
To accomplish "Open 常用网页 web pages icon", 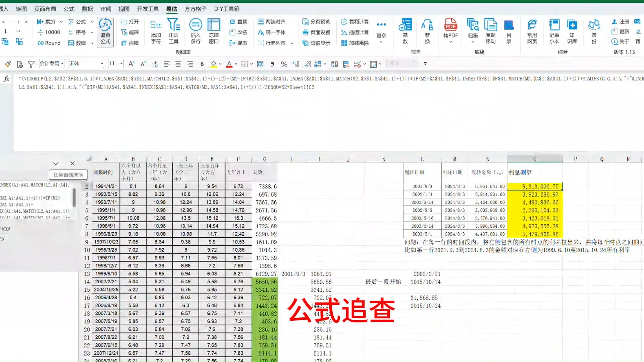I will coord(532,32).
